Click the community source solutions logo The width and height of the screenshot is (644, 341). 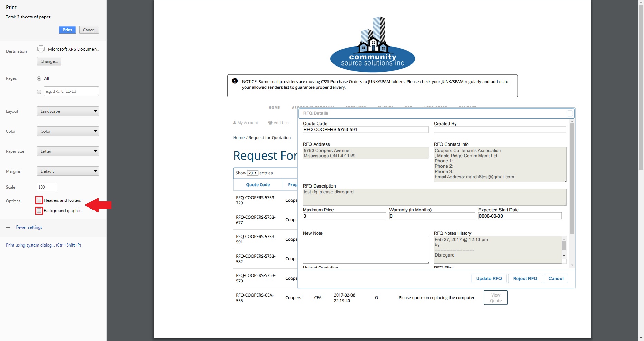click(373, 45)
